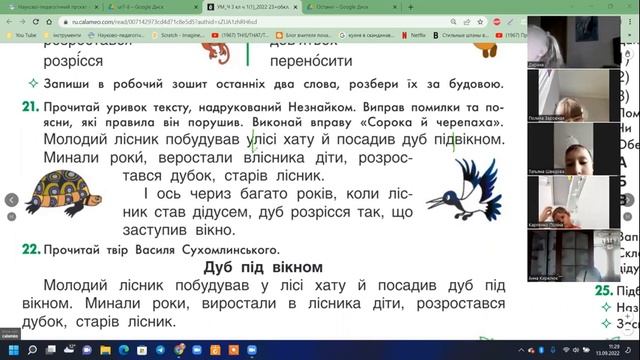This screenshot has width=640, height=360.
Task: Click the small circle below previous-page arrow
Action: 11,217
